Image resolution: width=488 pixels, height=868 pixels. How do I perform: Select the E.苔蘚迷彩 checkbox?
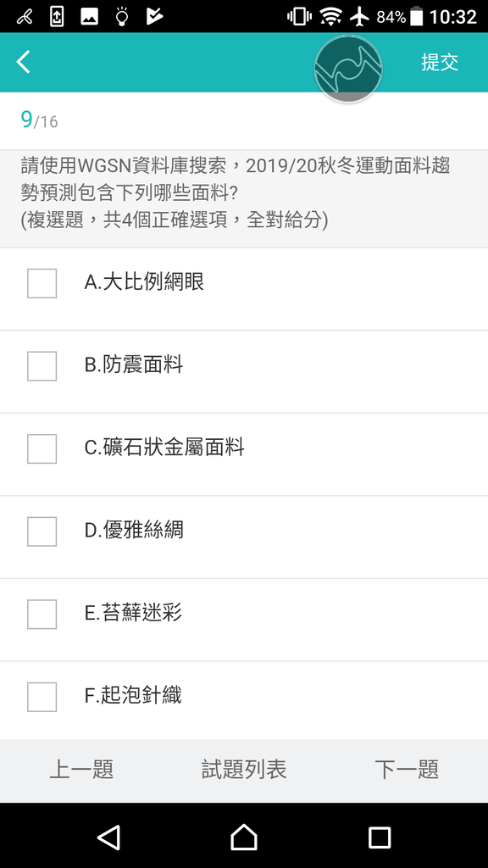42,614
